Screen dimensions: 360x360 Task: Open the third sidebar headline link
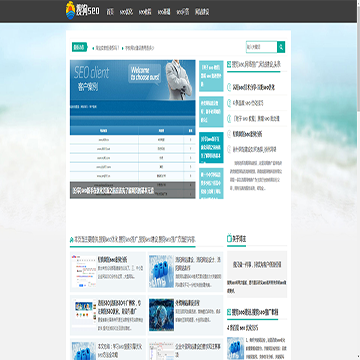[256, 119]
